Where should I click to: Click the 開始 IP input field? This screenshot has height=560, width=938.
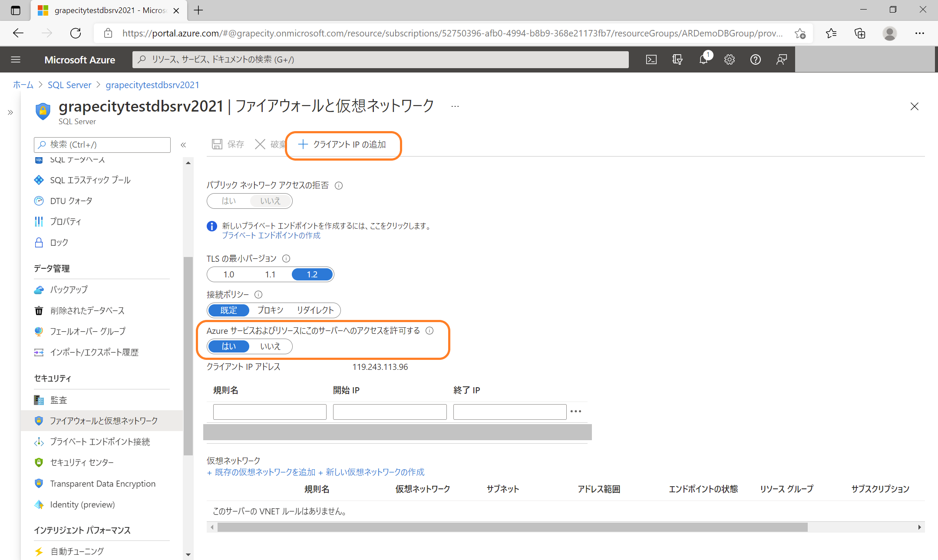tap(390, 412)
